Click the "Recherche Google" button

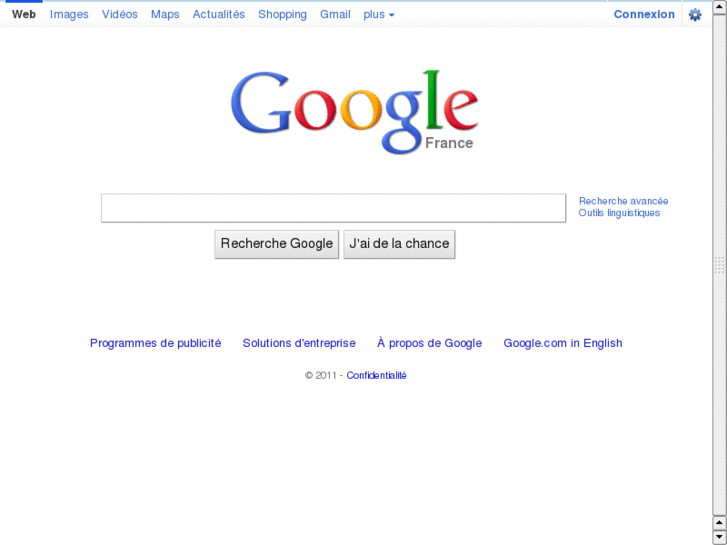pyautogui.click(x=277, y=244)
